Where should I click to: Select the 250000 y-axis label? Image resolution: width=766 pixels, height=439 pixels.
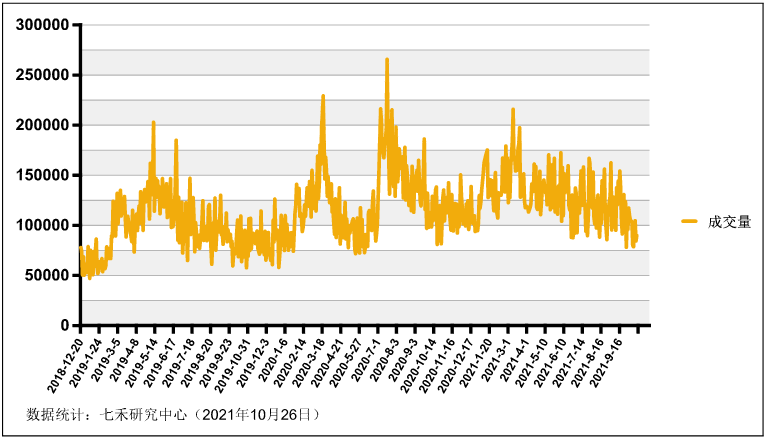43,75
